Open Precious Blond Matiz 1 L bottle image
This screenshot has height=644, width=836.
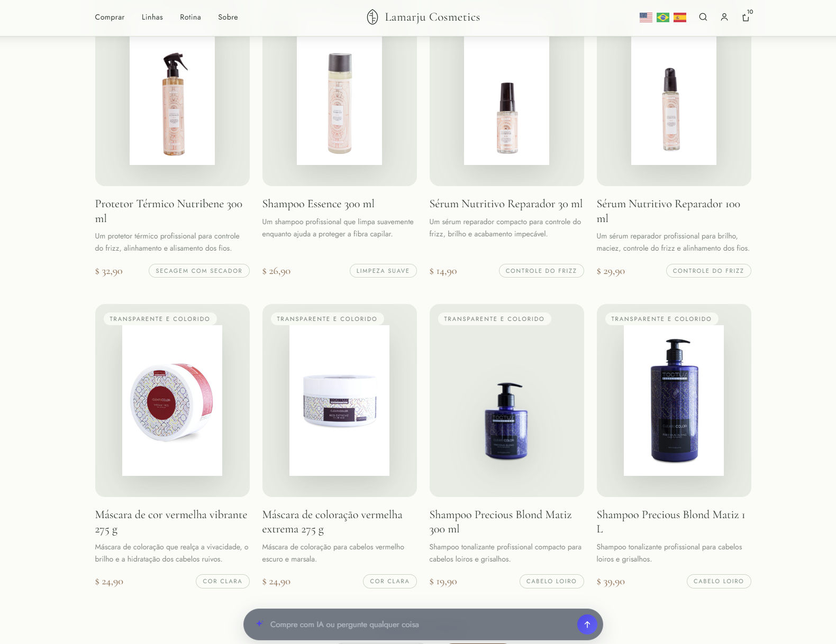click(674, 401)
